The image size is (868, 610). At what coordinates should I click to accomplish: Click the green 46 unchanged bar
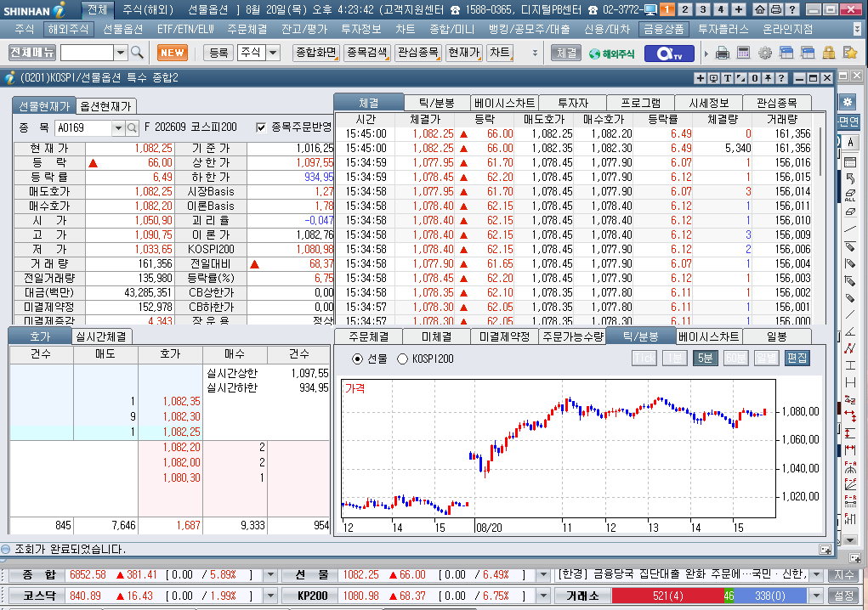pos(729,596)
